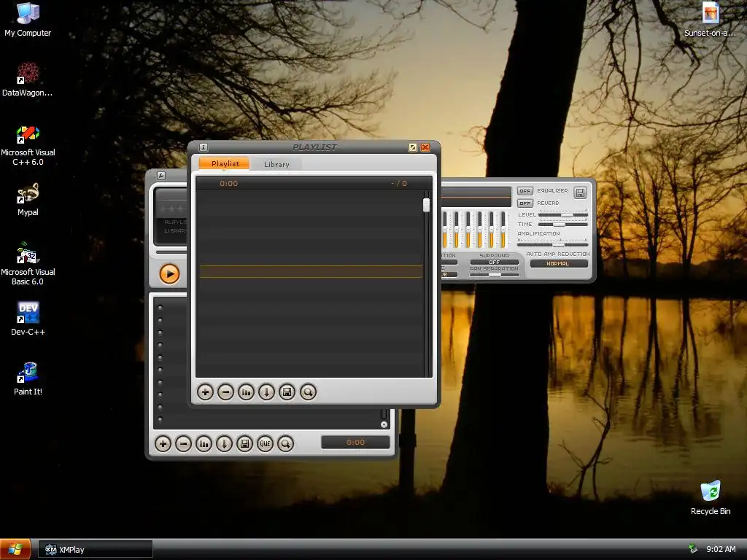The image size is (747, 560).
Task: Select Microsoft Visual Basic 6.0 desktop shortcut
Action: click(28, 265)
